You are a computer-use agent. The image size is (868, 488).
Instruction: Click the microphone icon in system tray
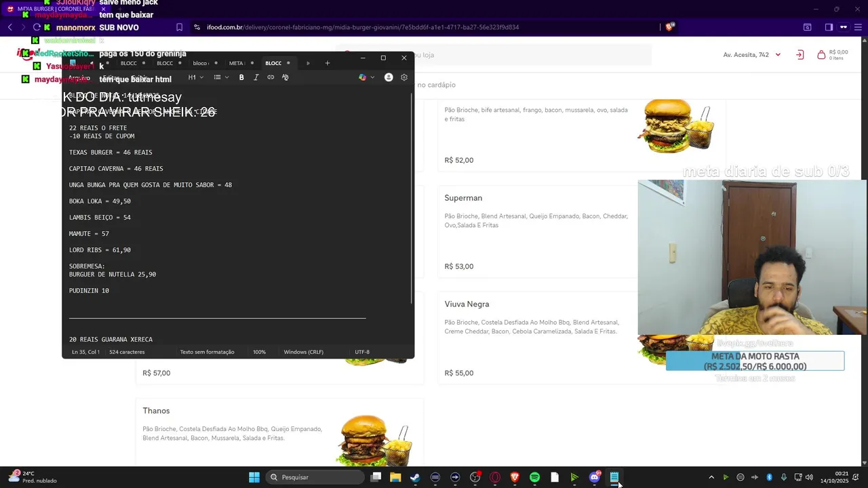[x=784, y=477]
